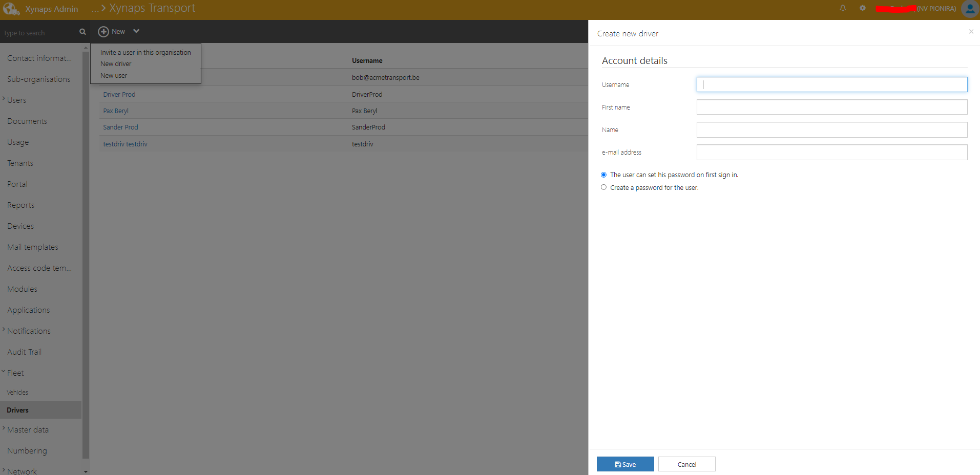980x475 pixels.
Task: Open the driver 'Pax Beryl'
Action: 116,110
